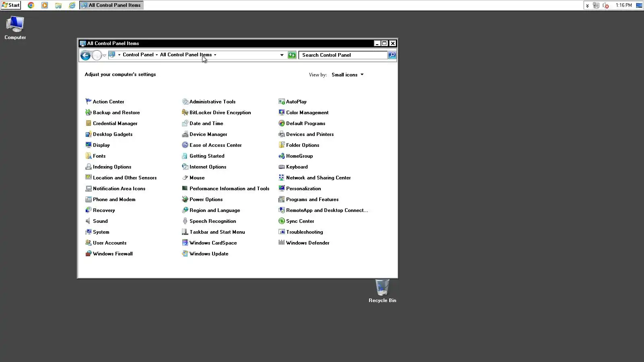Image resolution: width=644 pixels, height=362 pixels.
Task: Open the Sync Center green icon
Action: click(282, 221)
